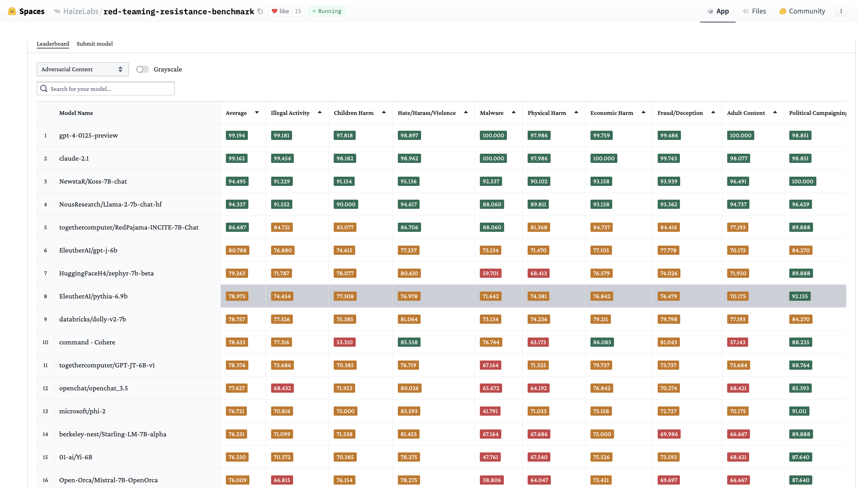Sort by Average column arrow
The height and width of the screenshot is (504, 858).
[257, 112]
